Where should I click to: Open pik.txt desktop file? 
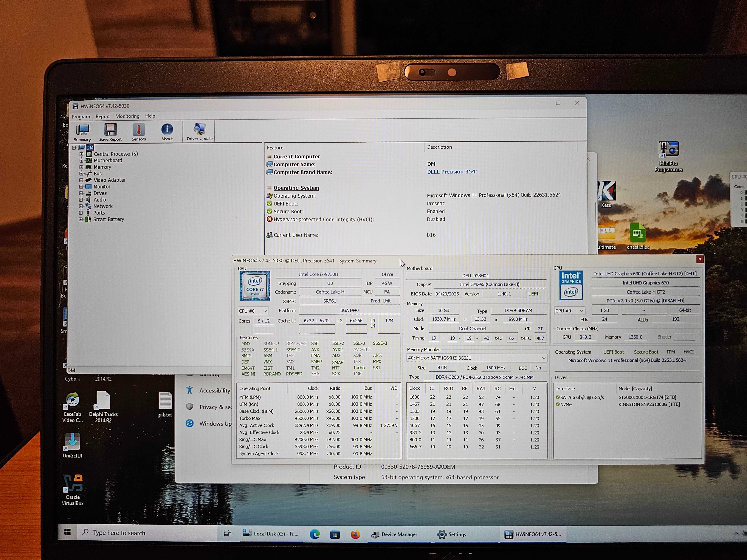[165, 405]
